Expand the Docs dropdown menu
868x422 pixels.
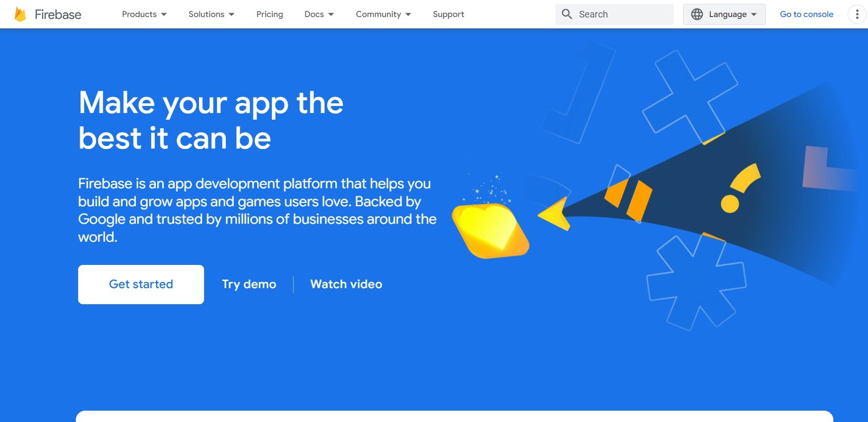coord(319,14)
